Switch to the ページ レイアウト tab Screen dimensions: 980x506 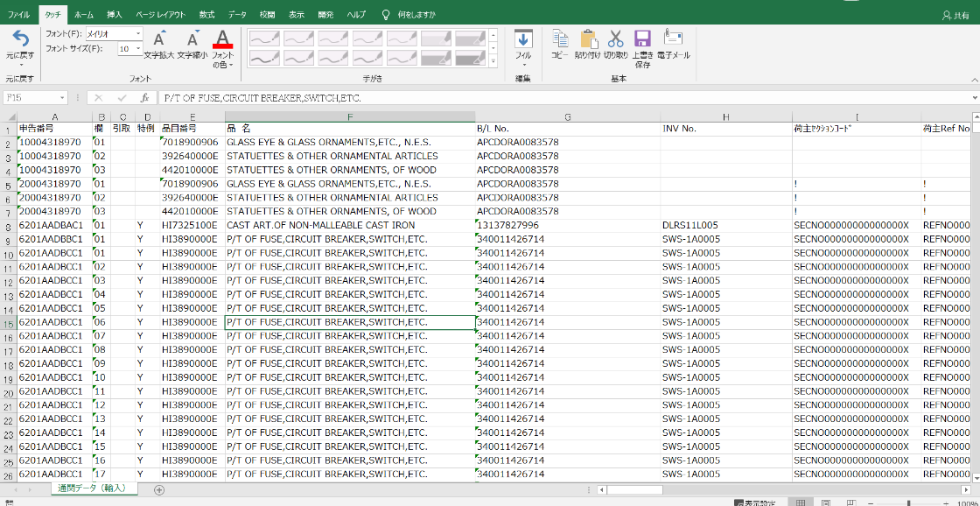[159, 14]
